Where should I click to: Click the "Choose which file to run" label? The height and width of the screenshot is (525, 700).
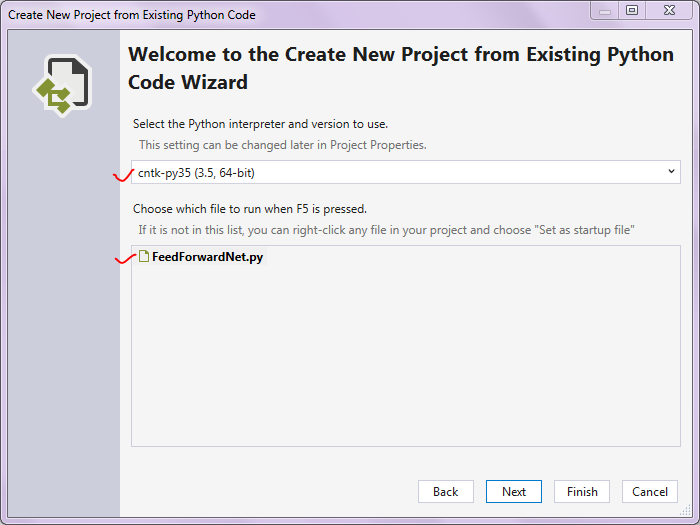[x=250, y=209]
